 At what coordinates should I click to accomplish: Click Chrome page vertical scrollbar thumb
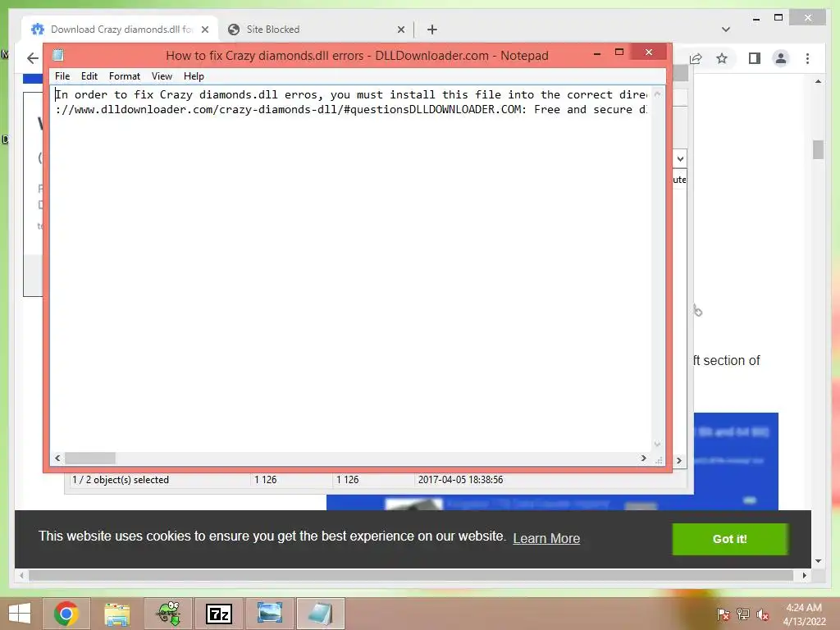click(x=818, y=149)
